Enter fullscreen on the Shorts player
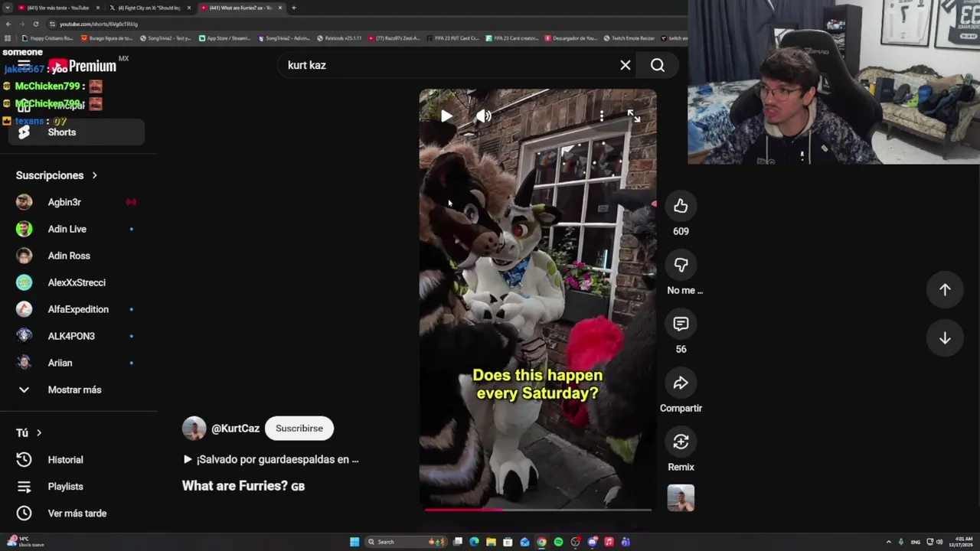Screen dimensions: 980x551 pos(634,116)
